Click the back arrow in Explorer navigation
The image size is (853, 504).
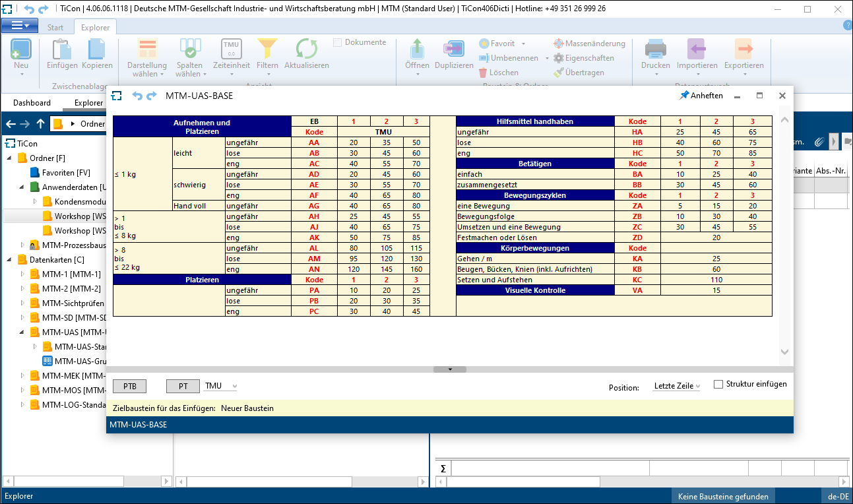point(10,124)
